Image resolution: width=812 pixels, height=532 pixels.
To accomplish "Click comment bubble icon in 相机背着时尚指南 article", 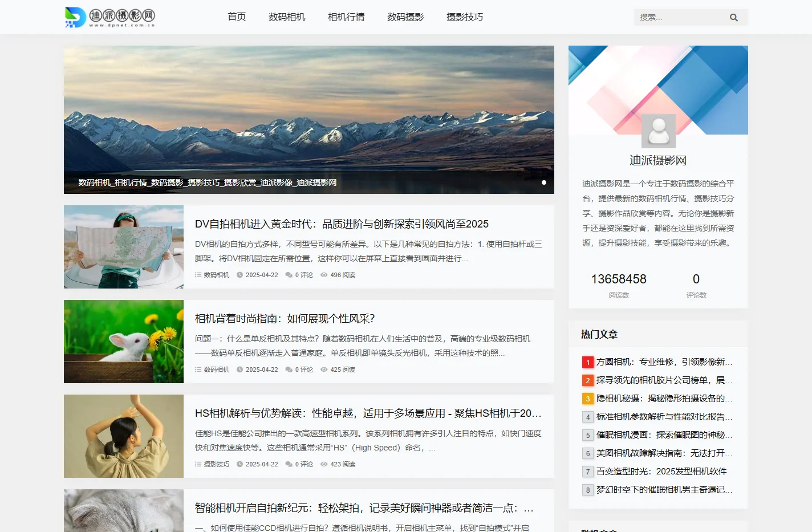I will (289, 369).
